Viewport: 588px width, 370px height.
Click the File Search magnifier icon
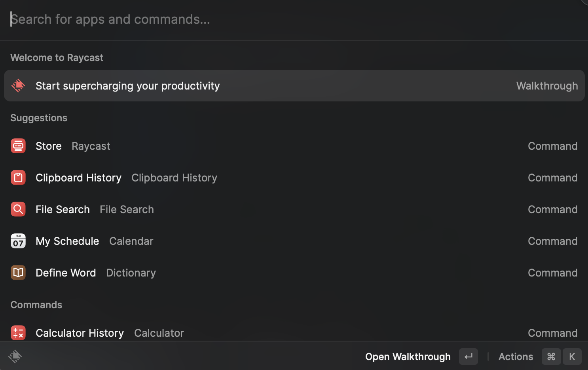[18, 209]
